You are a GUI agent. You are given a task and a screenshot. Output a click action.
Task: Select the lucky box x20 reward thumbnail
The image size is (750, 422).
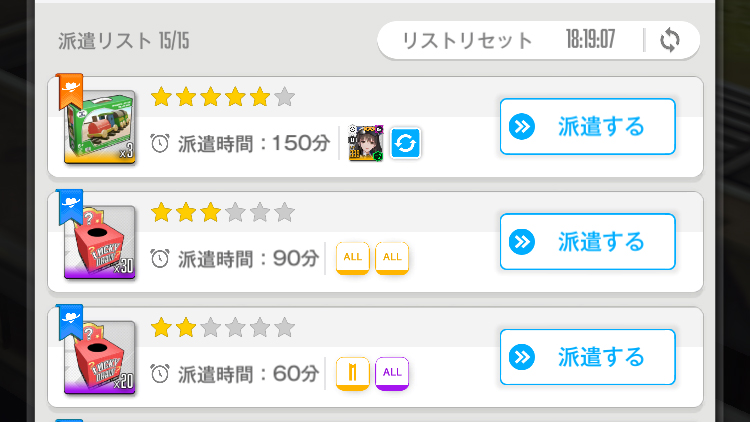(99, 358)
